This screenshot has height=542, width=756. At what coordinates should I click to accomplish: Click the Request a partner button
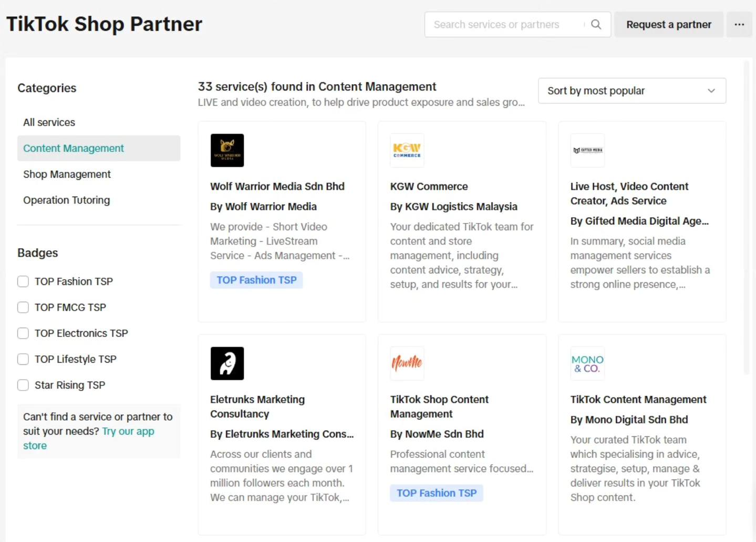668,25
